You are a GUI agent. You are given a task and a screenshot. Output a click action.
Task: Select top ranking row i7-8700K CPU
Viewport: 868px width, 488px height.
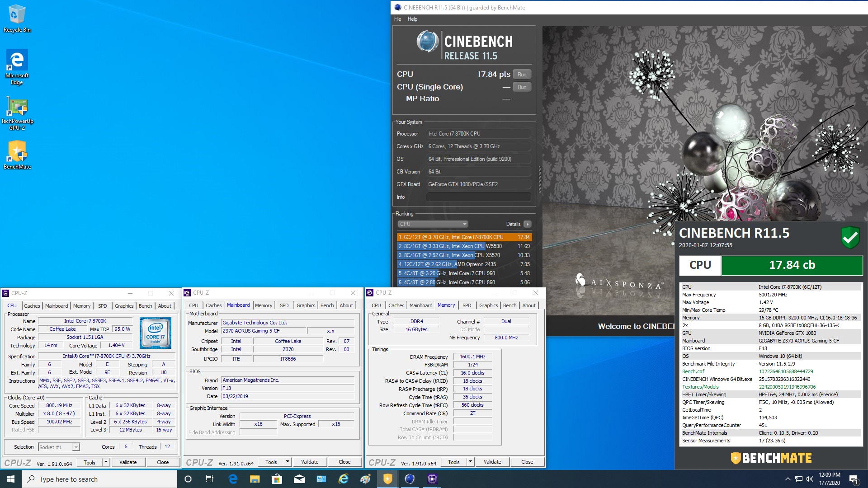pyautogui.click(x=464, y=237)
